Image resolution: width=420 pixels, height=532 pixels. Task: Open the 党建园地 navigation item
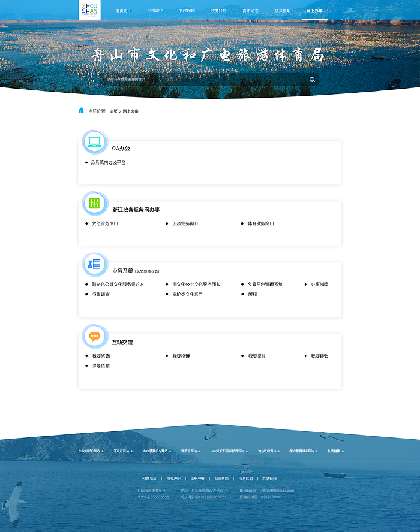[x=187, y=11]
